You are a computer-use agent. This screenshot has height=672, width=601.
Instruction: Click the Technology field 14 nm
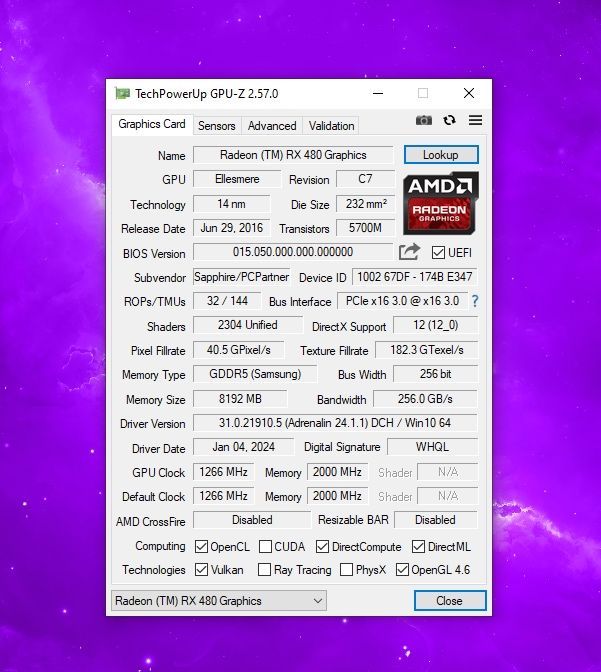[x=231, y=204]
